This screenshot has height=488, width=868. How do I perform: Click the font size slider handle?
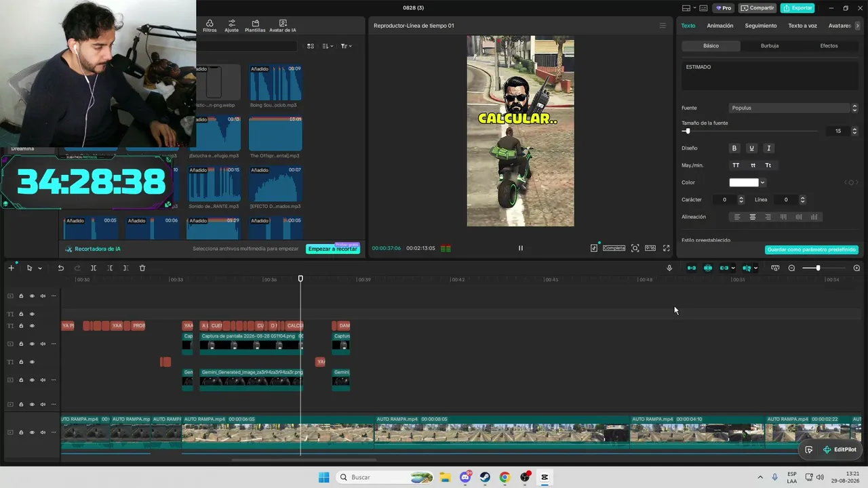tap(687, 131)
